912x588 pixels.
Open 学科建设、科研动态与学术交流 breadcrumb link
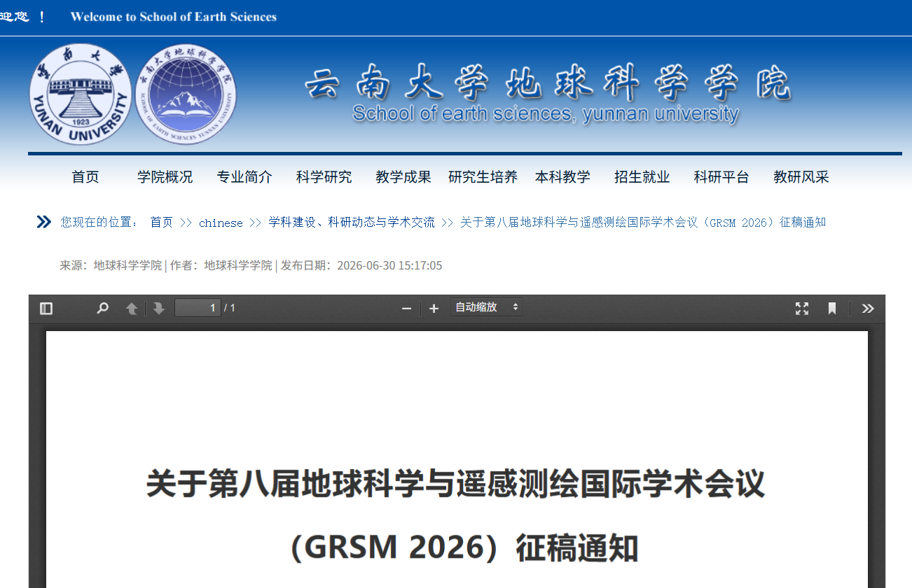point(352,223)
